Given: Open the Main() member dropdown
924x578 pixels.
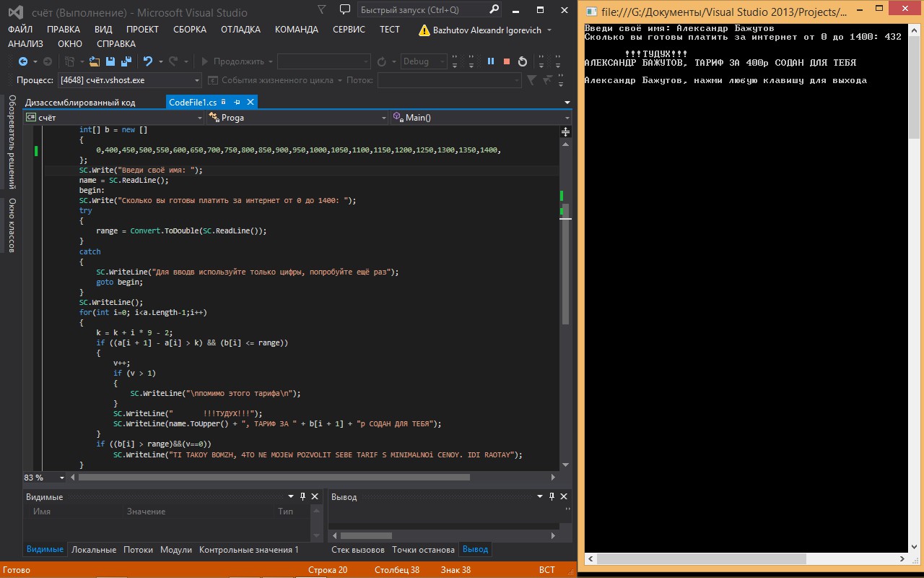Looking at the screenshot, I should 567,117.
